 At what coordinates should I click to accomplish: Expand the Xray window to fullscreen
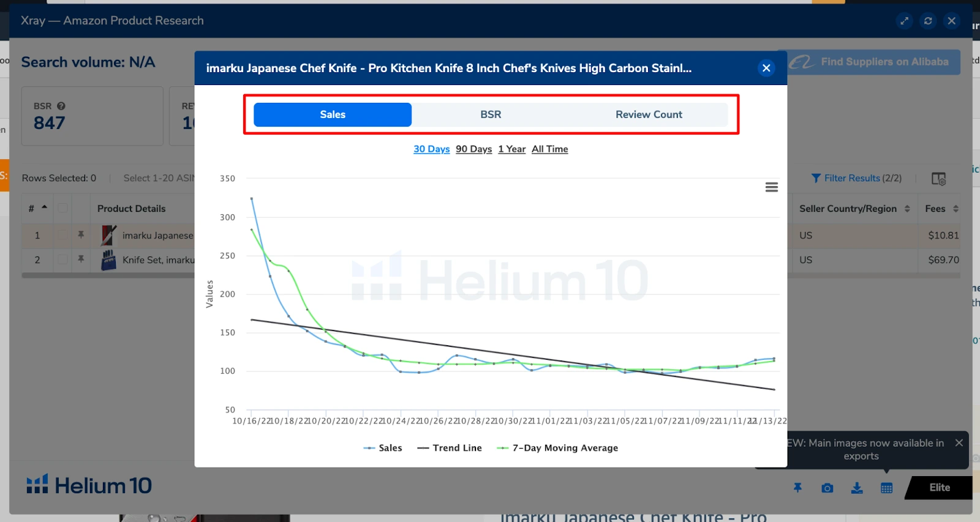point(904,21)
